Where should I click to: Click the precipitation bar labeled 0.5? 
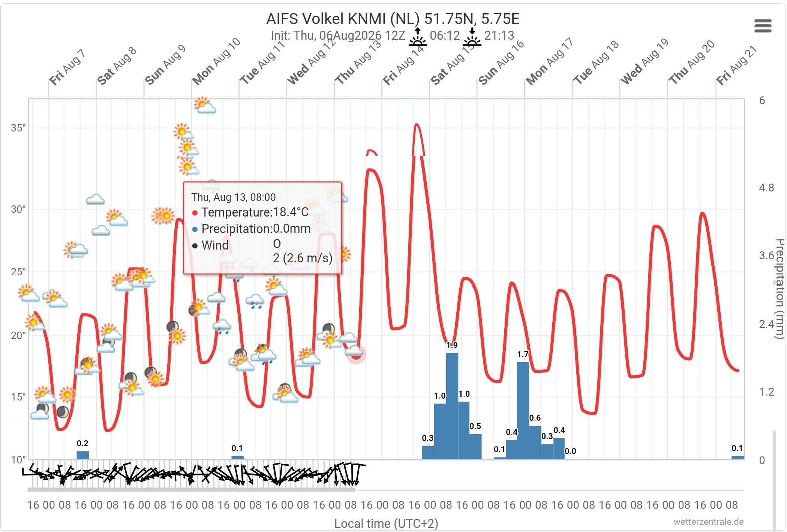pyautogui.click(x=475, y=447)
